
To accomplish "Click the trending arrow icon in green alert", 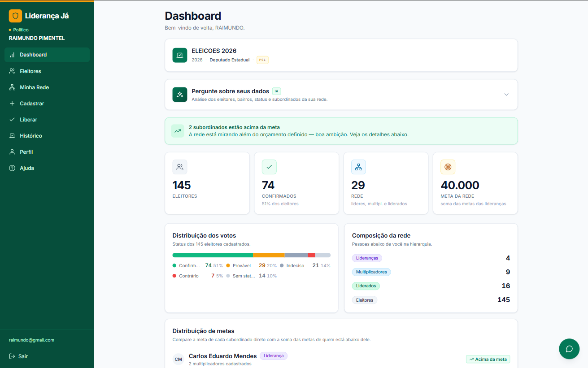I will (x=178, y=131).
